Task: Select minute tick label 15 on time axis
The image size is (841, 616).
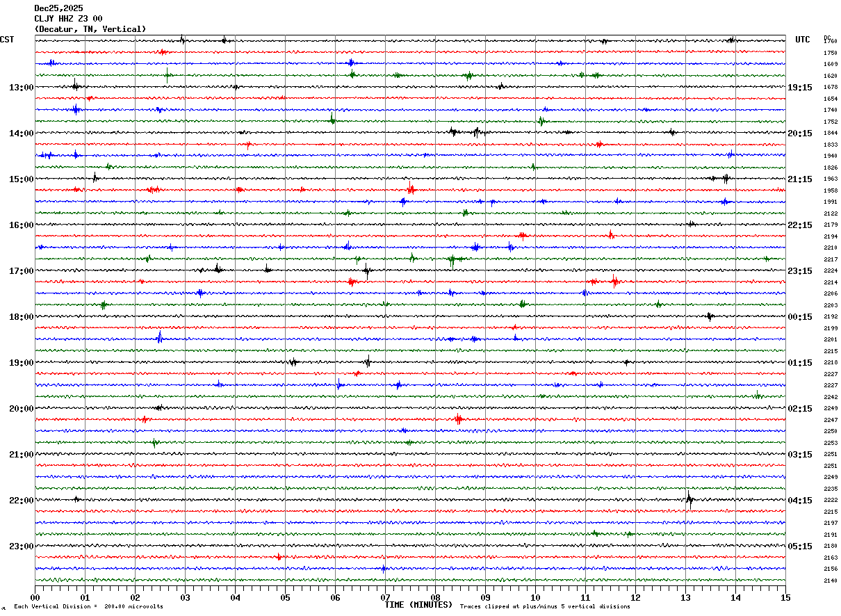Action: pos(785,597)
